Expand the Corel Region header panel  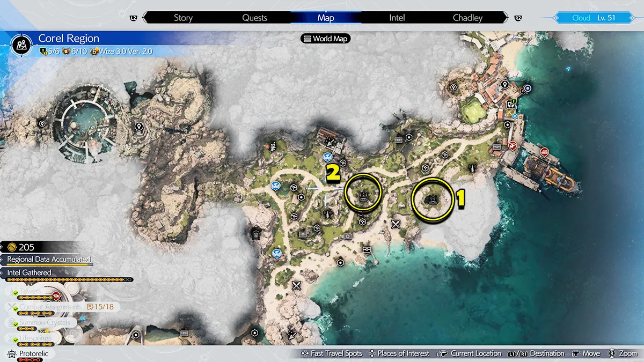click(x=69, y=39)
